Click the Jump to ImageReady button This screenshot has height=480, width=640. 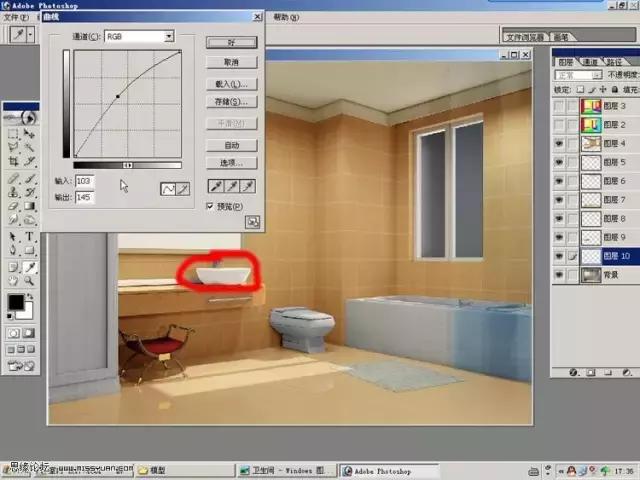pos(21,366)
